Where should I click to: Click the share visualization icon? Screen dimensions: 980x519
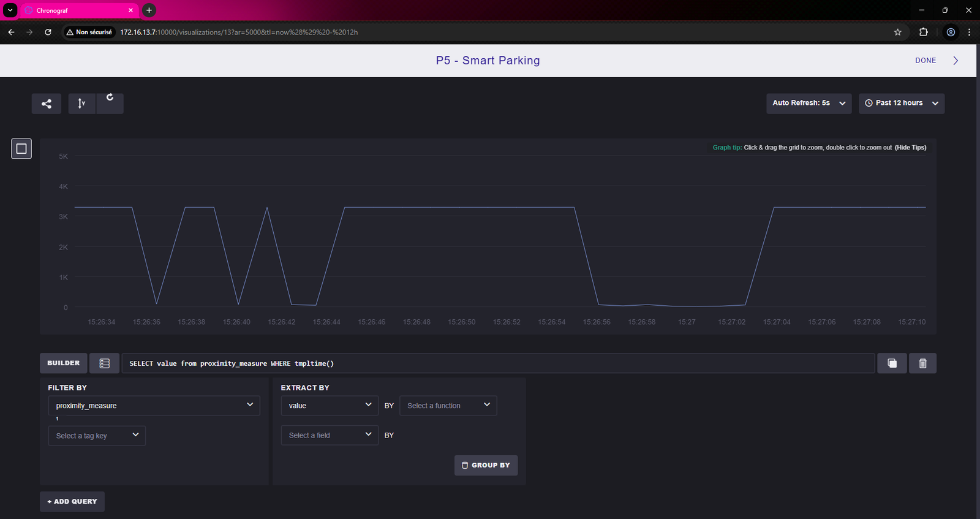pos(47,104)
